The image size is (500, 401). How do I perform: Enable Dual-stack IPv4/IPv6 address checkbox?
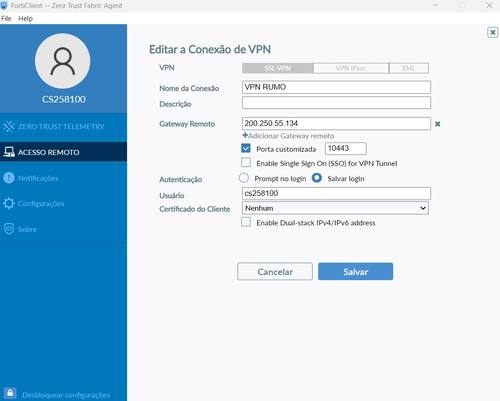(x=246, y=222)
